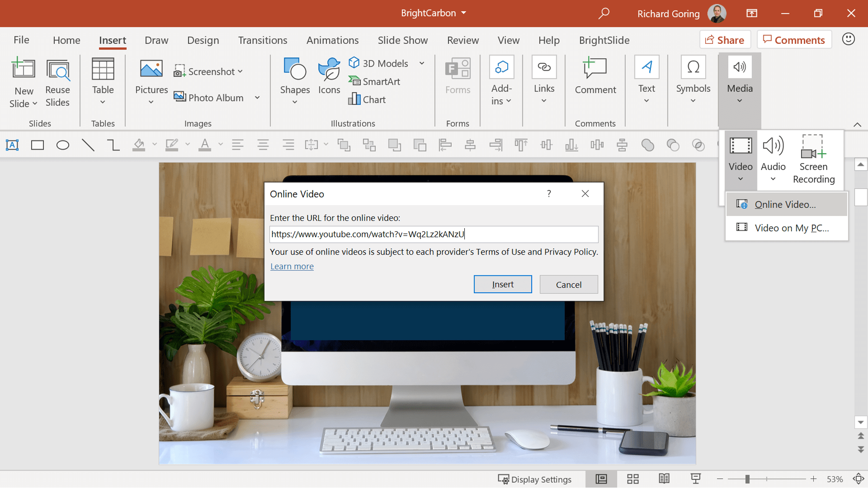Switch to the Design tab
868x488 pixels.
(203, 40)
